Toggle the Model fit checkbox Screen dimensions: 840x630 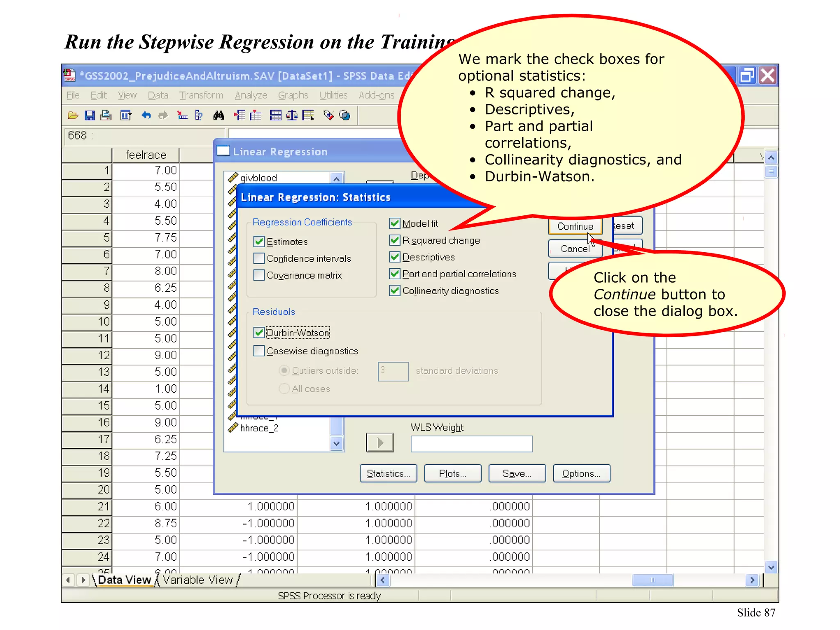click(395, 224)
